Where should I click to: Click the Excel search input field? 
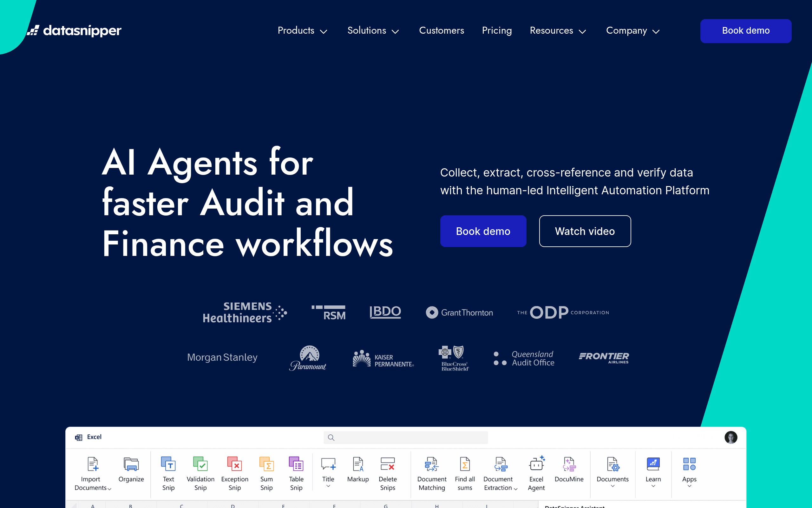405,438
